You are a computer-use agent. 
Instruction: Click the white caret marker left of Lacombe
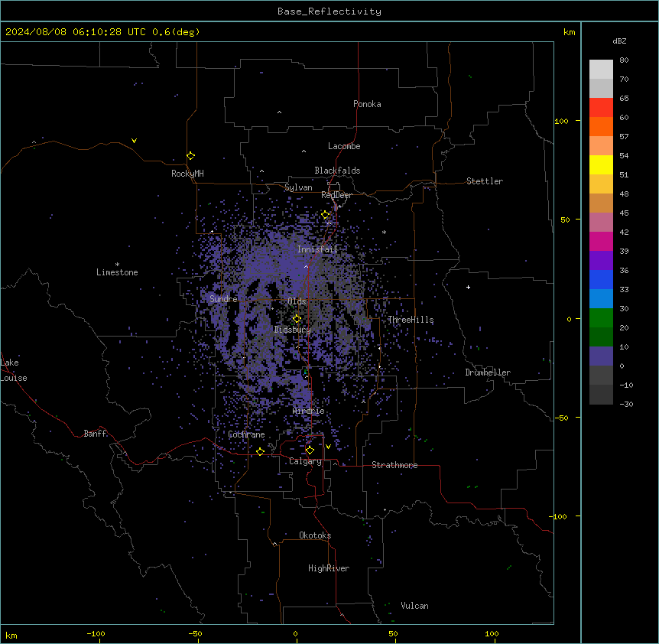(x=304, y=151)
